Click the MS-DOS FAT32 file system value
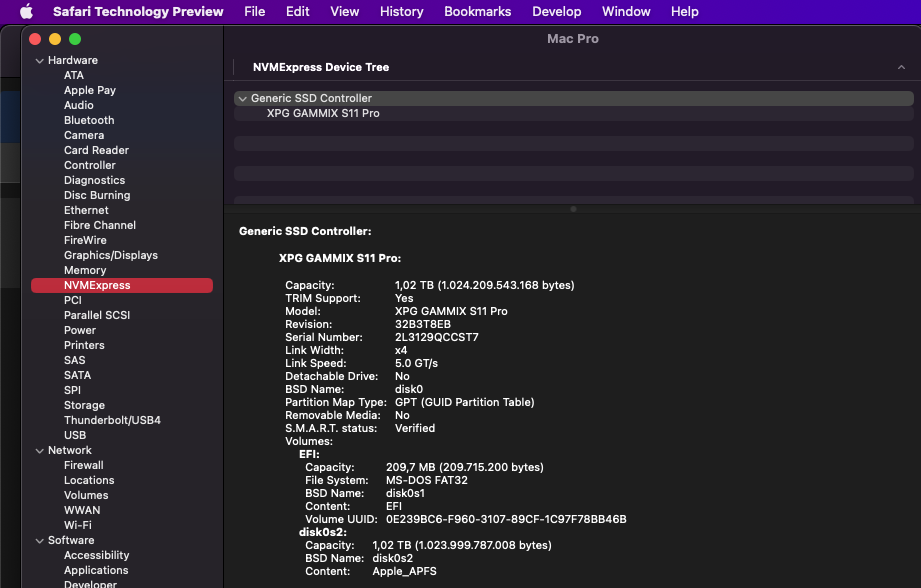The image size is (921, 588). click(427, 480)
